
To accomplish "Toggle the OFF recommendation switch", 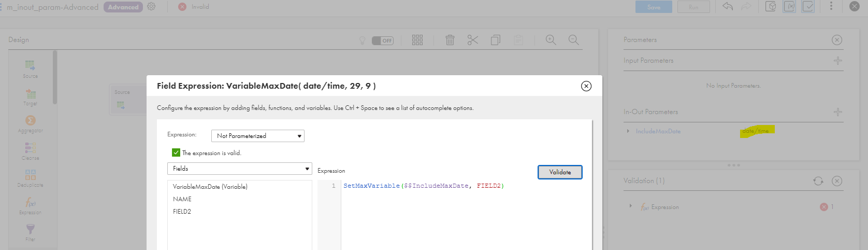I will (x=383, y=40).
